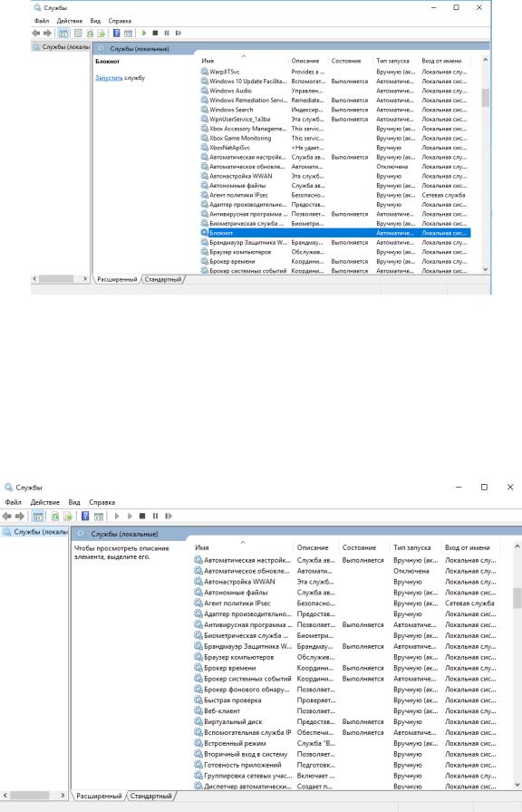Click scroll-up arrow in upper window list
522x812 pixels.
(485, 61)
